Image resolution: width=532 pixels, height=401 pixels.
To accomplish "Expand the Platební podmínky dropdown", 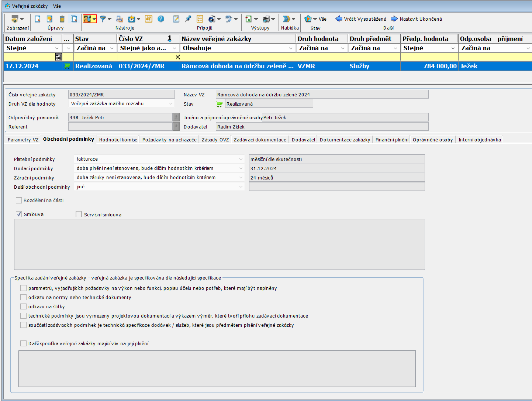I will coord(241,159).
